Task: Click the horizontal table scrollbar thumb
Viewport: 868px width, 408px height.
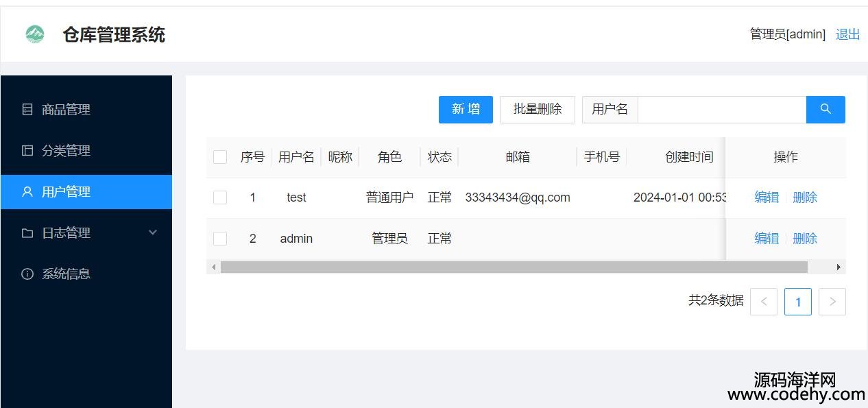Action: (514, 267)
